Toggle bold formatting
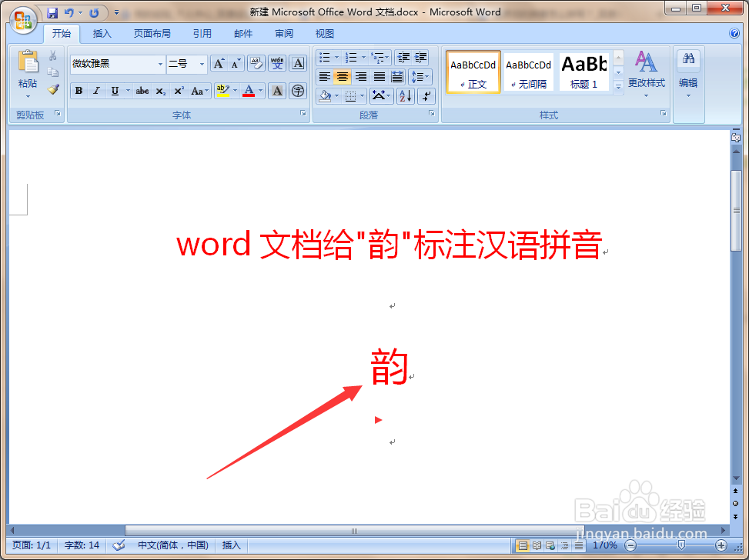This screenshot has width=749, height=560. 79,91
